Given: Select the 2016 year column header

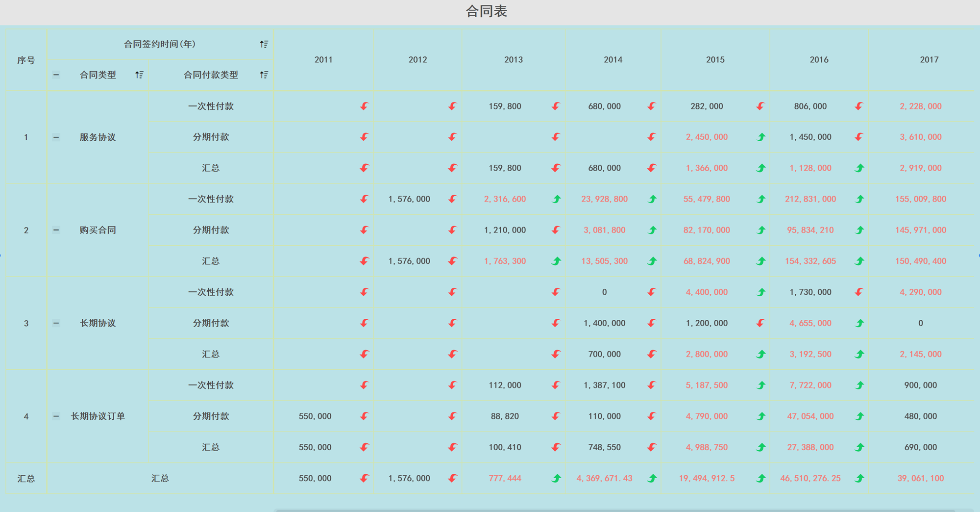Looking at the screenshot, I should (x=819, y=59).
